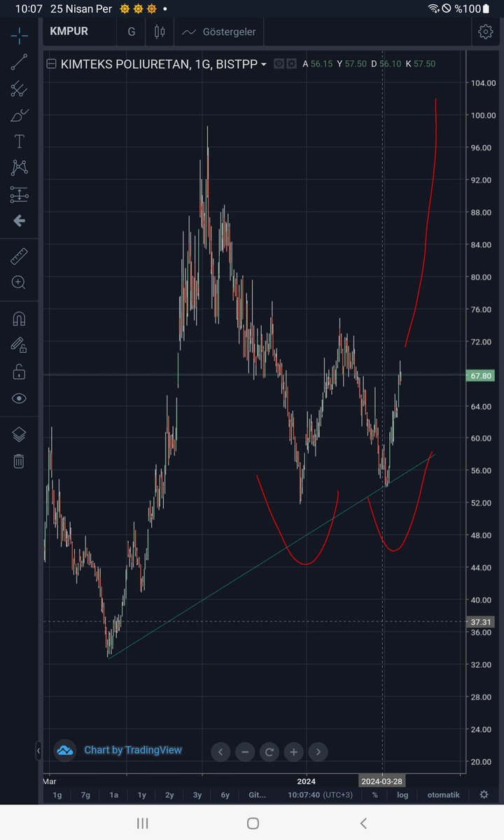Toggle symbol visibility eye in the legend
Screen dimensions: 504x840
[x=279, y=64]
